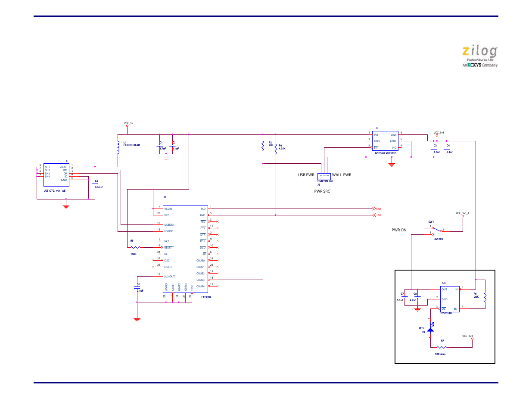Click the Zilog company logo
532x411 pixels.
click(480, 56)
